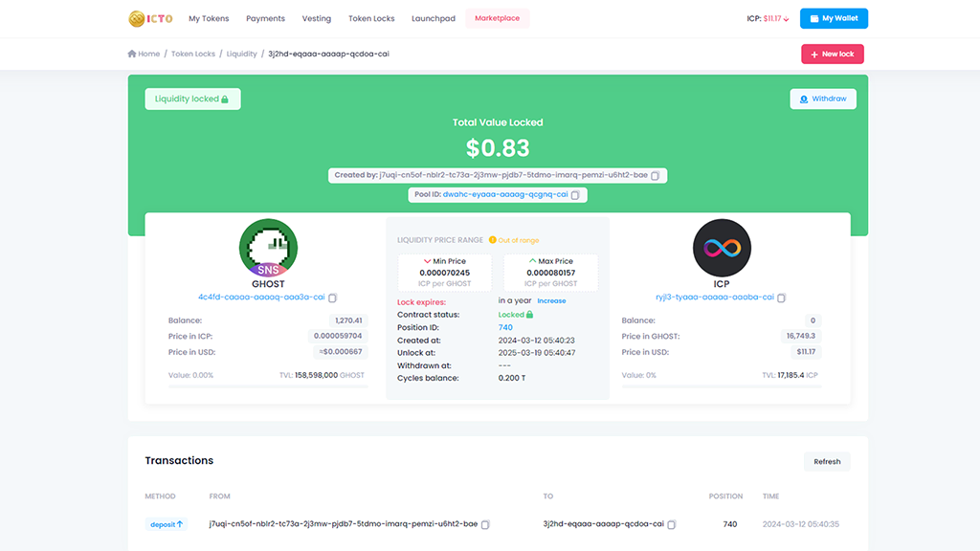Click the ICP infinity logo
Screen dimensions: 980x551
point(722,248)
